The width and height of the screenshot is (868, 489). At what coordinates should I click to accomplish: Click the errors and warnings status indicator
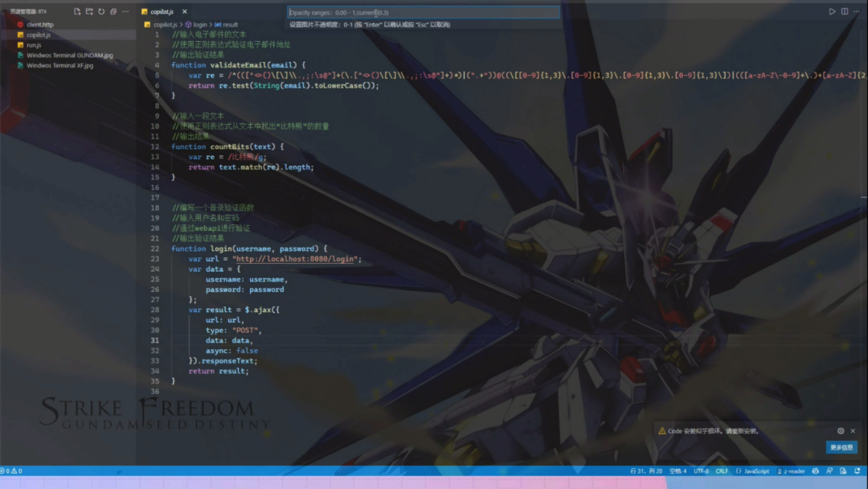coord(11,471)
